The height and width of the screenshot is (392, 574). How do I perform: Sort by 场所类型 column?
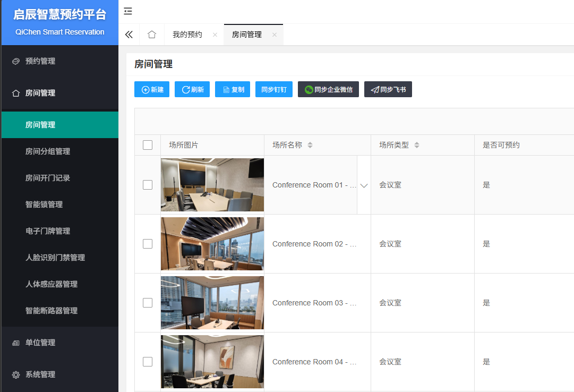click(417, 145)
